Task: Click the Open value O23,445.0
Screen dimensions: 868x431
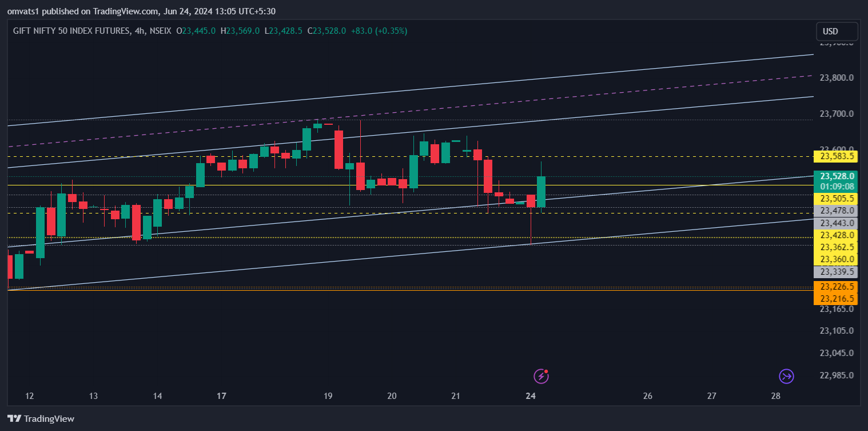Action: pos(196,31)
